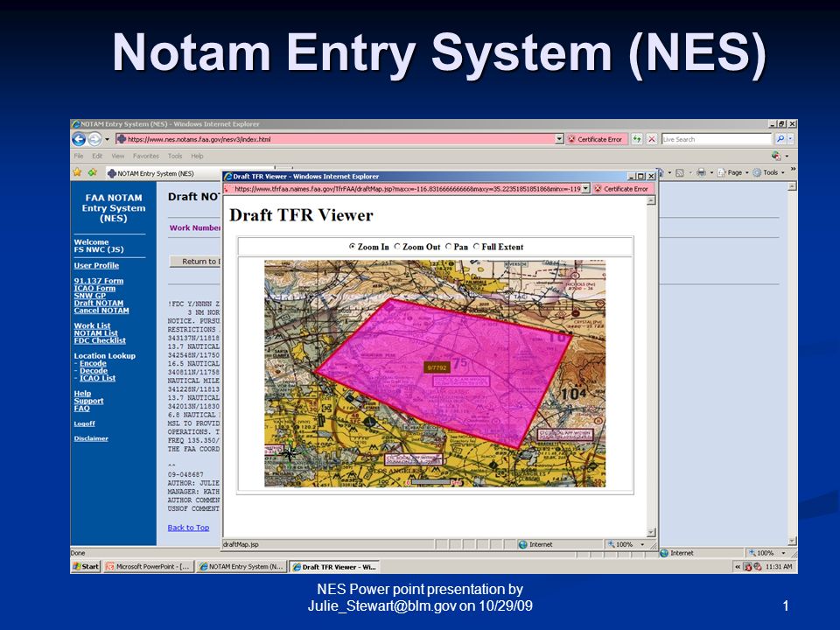
Task: Click the toolbar overflow chevron at right
Action: (x=793, y=170)
